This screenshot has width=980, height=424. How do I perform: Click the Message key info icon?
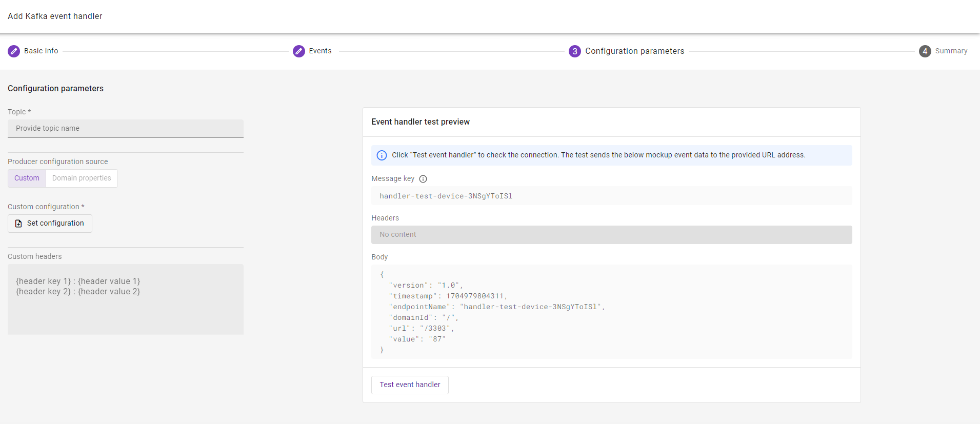pos(423,179)
